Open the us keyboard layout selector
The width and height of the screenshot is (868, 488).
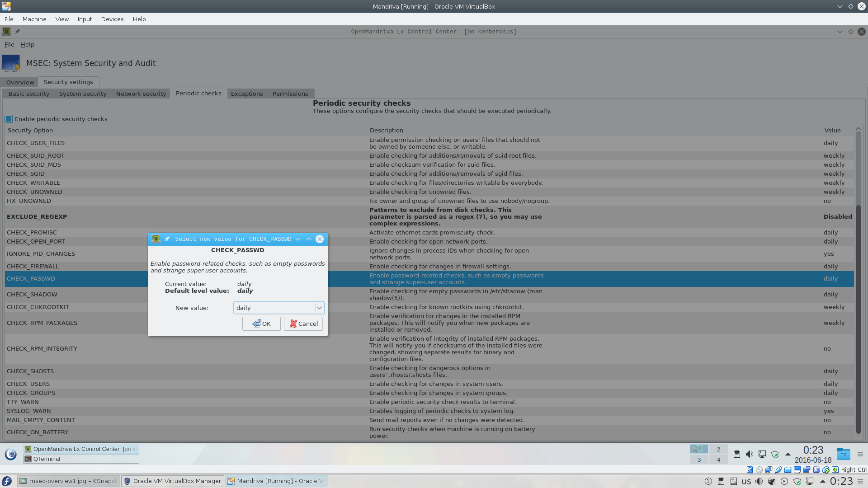[746, 481]
